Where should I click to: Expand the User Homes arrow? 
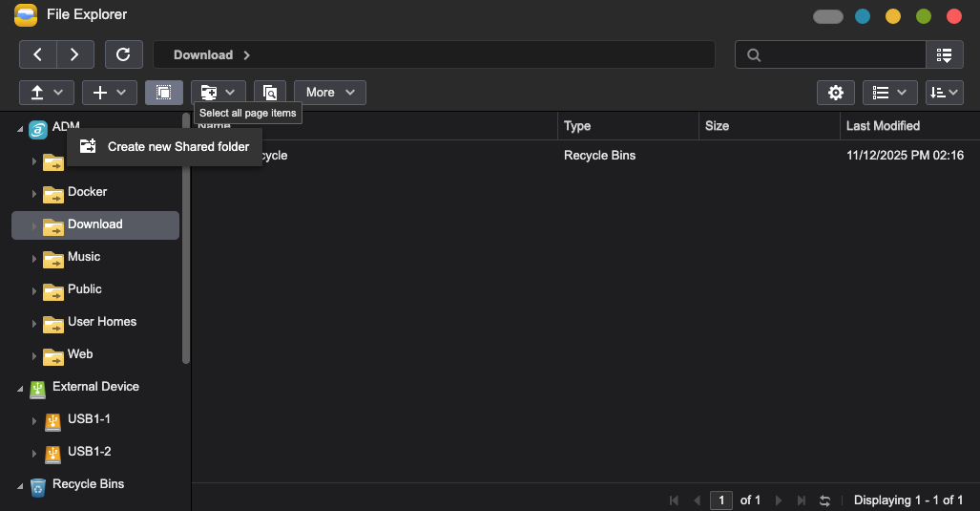click(x=33, y=324)
